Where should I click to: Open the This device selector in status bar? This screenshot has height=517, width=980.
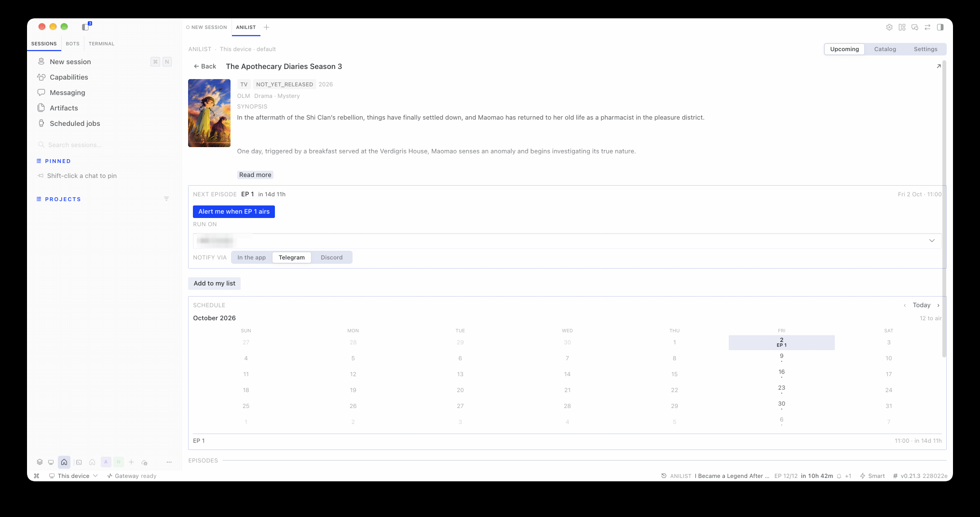pyautogui.click(x=73, y=476)
